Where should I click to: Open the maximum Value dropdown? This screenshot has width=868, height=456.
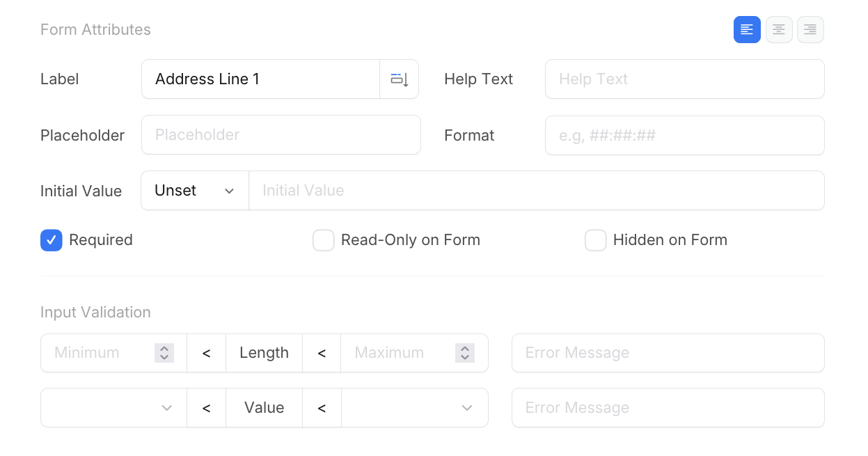click(x=414, y=408)
